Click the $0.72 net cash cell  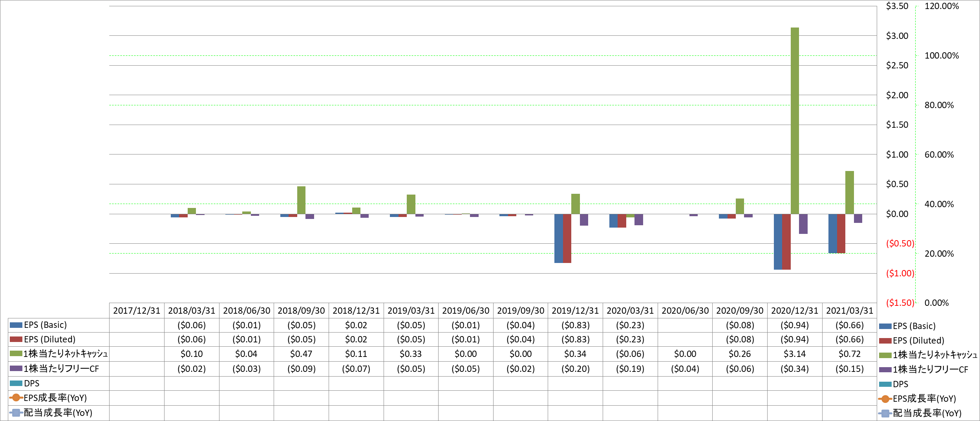click(850, 354)
